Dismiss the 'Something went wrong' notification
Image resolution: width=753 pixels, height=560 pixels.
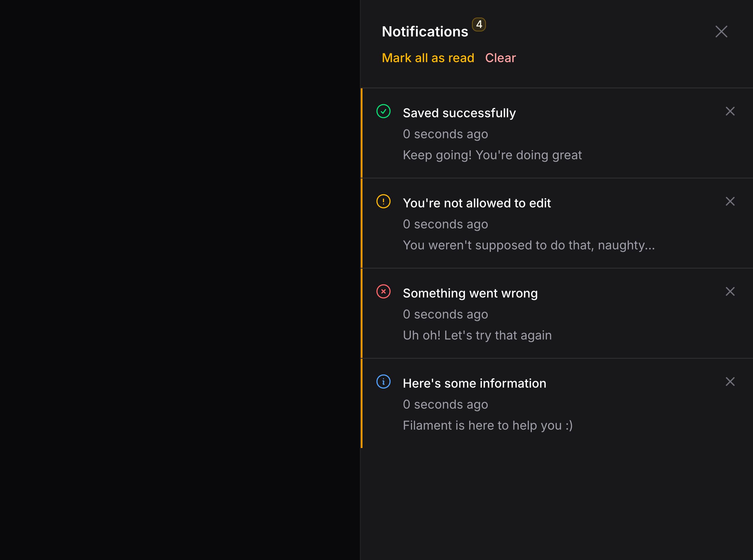pyautogui.click(x=730, y=291)
